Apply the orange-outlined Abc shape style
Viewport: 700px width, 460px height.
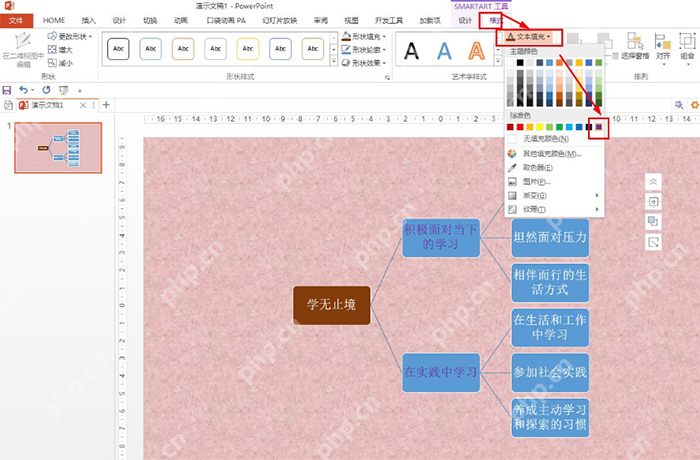pyautogui.click(x=183, y=49)
